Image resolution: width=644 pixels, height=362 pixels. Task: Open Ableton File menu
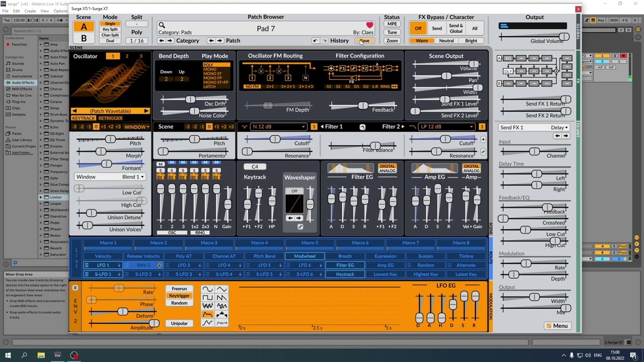click(x=5, y=11)
